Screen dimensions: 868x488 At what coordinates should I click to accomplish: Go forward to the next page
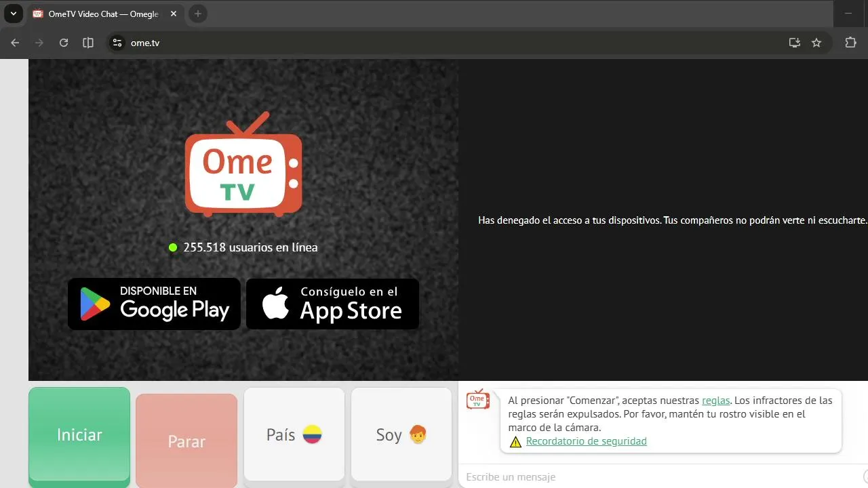click(x=39, y=43)
